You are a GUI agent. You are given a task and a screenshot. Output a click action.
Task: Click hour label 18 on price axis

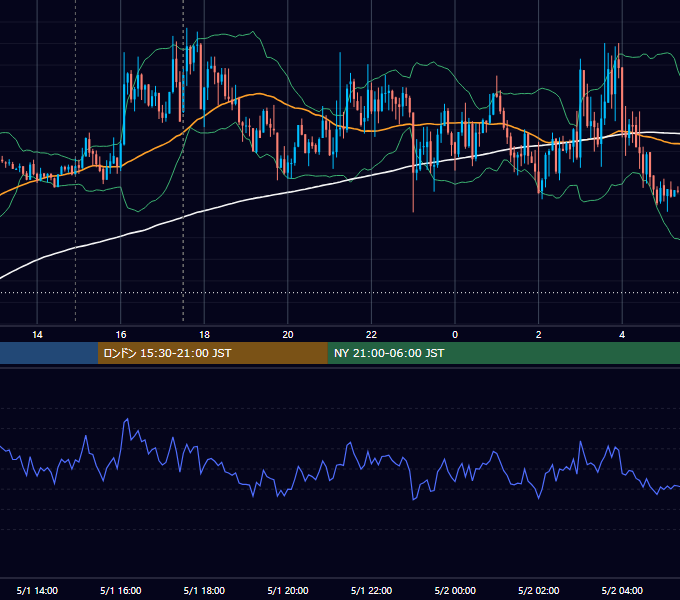(204, 335)
